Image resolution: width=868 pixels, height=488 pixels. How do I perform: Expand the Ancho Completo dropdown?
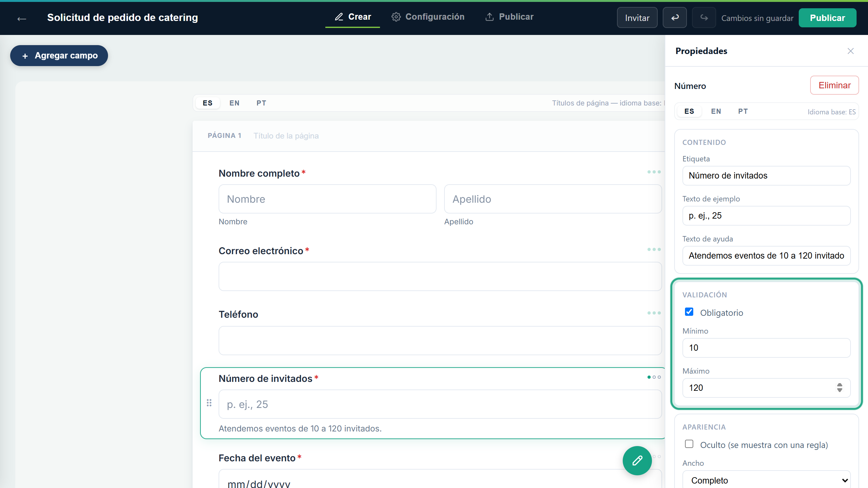pos(766,480)
